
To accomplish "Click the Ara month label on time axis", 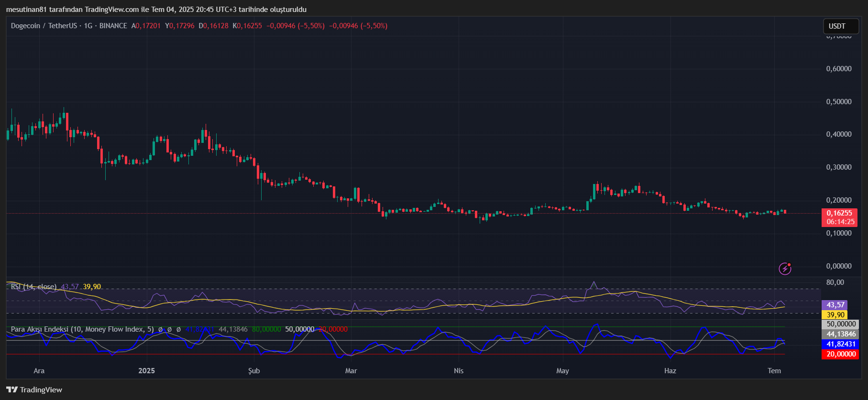I will coord(39,371).
